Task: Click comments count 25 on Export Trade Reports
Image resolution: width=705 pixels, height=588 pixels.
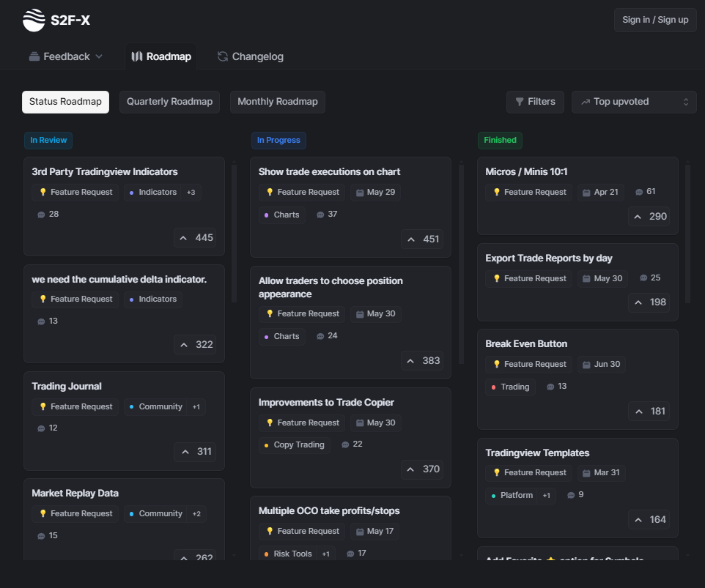Action: pyautogui.click(x=650, y=278)
